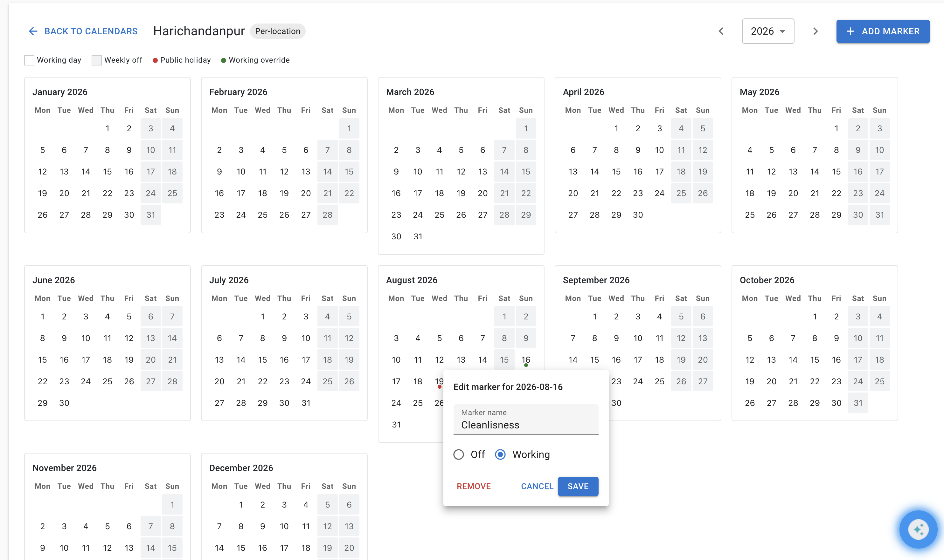The image size is (944, 560).
Task: Click January 1, 2026 date
Action: (x=107, y=129)
